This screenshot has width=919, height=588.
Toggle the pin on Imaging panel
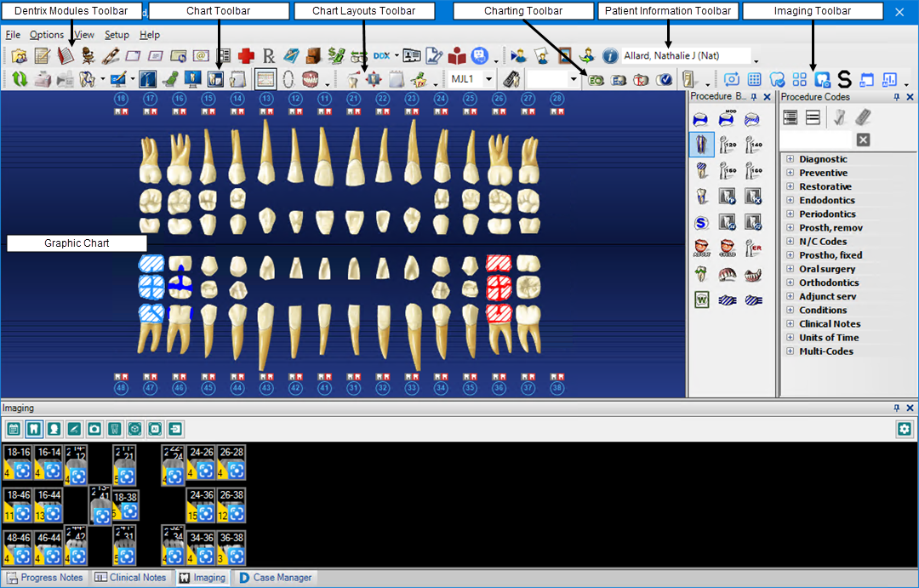pyautogui.click(x=896, y=408)
